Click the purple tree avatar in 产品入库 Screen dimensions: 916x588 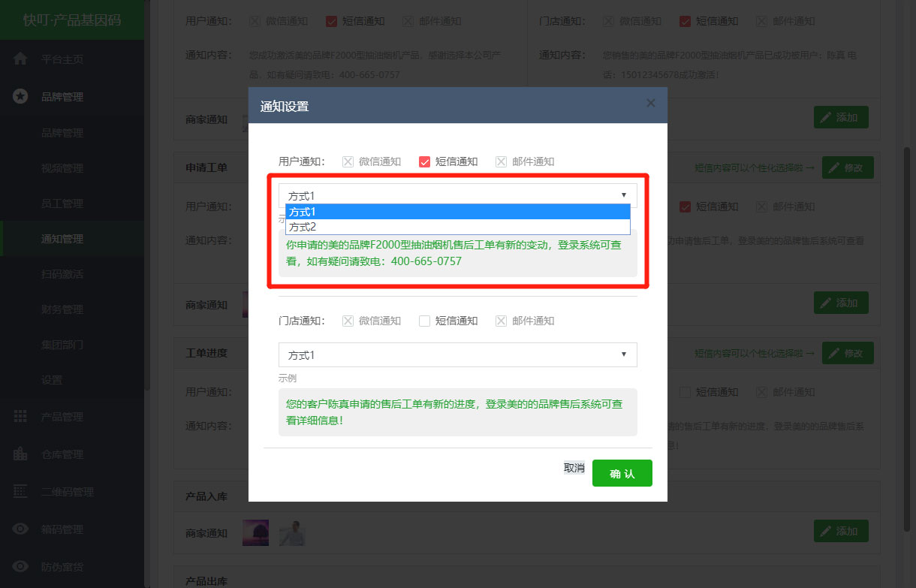click(x=256, y=532)
